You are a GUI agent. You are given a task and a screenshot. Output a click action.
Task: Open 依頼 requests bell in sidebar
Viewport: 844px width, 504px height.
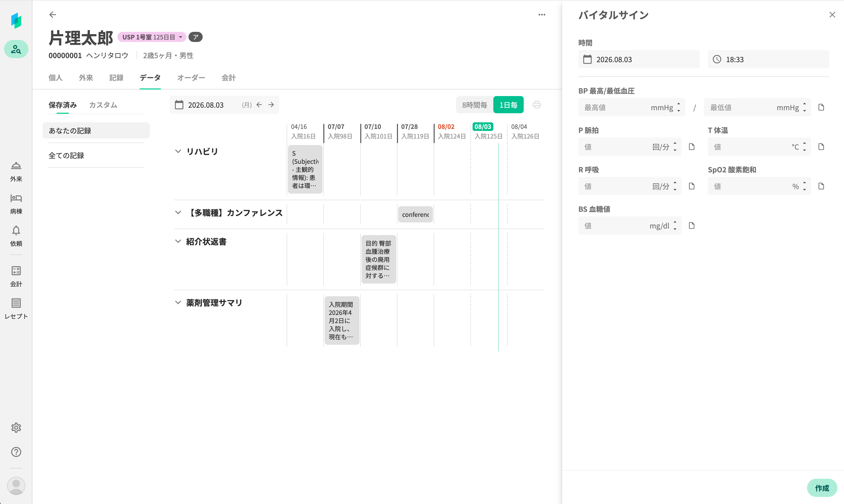point(16,236)
